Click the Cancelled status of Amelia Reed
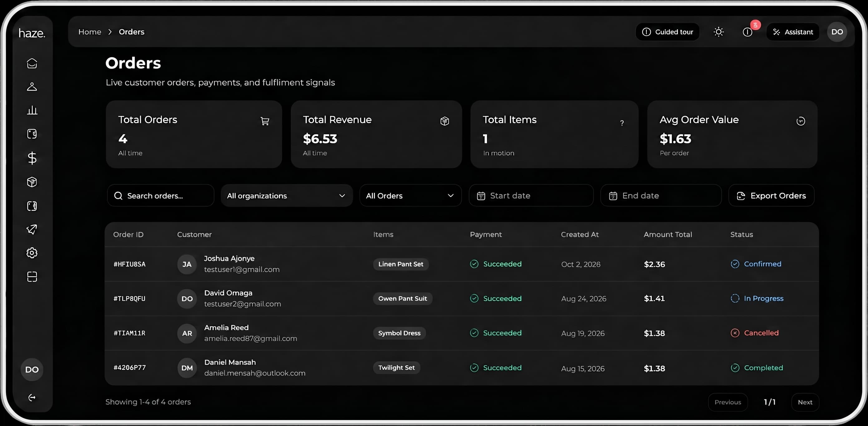Viewport: 868px width, 426px height. pos(754,333)
